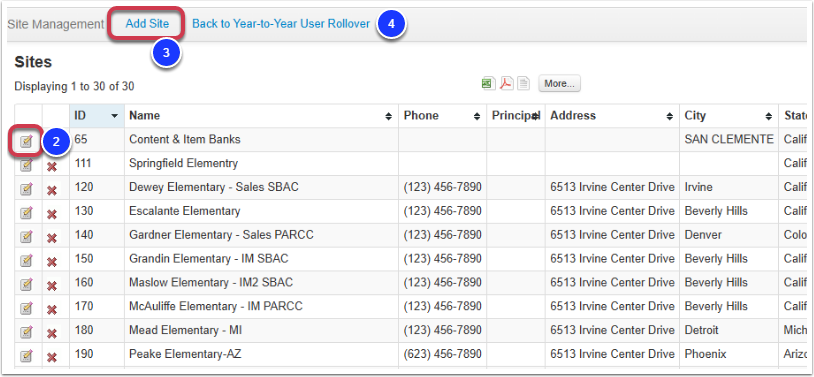Click the Add Site link
This screenshot has width=814, height=377.
[x=147, y=24]
